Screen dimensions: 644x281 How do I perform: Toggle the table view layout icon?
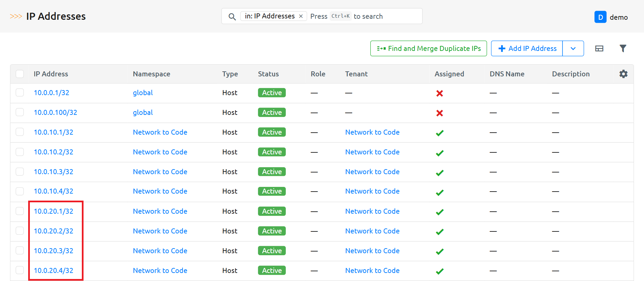pyautogui.click(x=599, y=49)
